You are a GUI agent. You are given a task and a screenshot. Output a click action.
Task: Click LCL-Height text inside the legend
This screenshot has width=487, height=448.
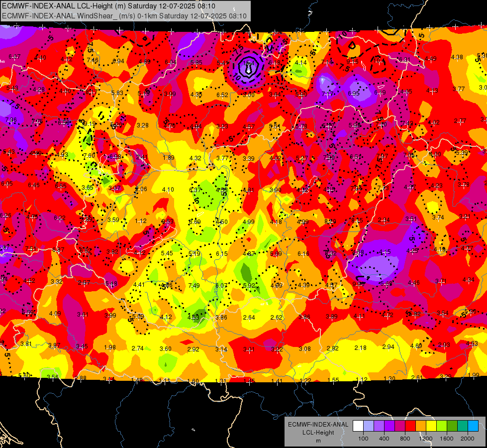(x=318, y=433)
